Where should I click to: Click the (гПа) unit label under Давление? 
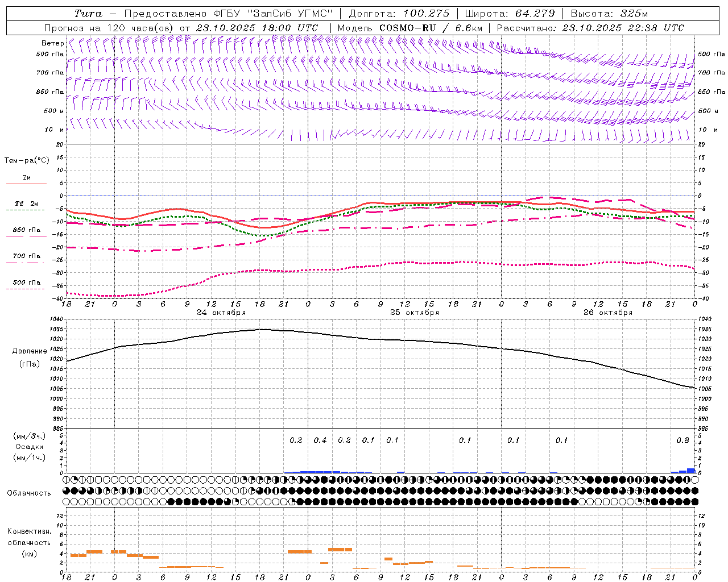(x=30, y=364)
